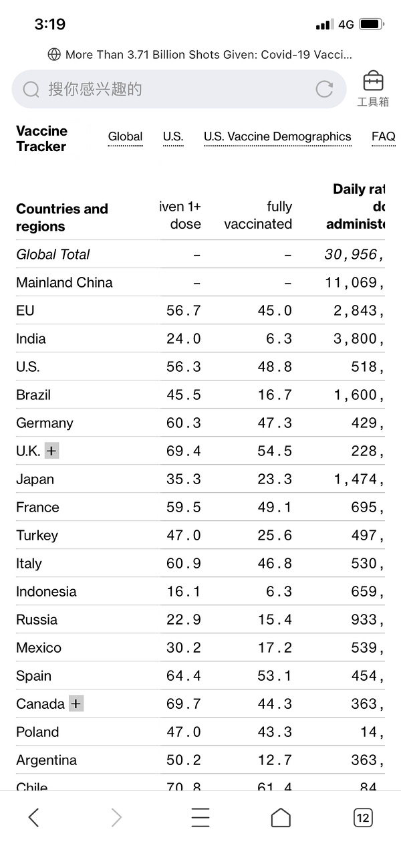Tap the Mainland China row
This screenshot has height=868, width=401.
click(64, 282)
